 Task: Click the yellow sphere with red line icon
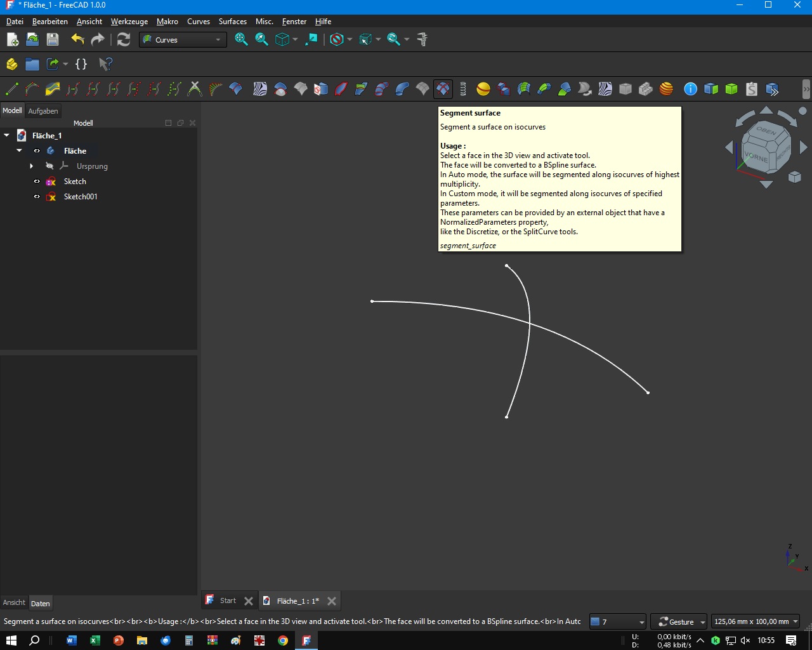pyautogui.click(x=483, y=89)
